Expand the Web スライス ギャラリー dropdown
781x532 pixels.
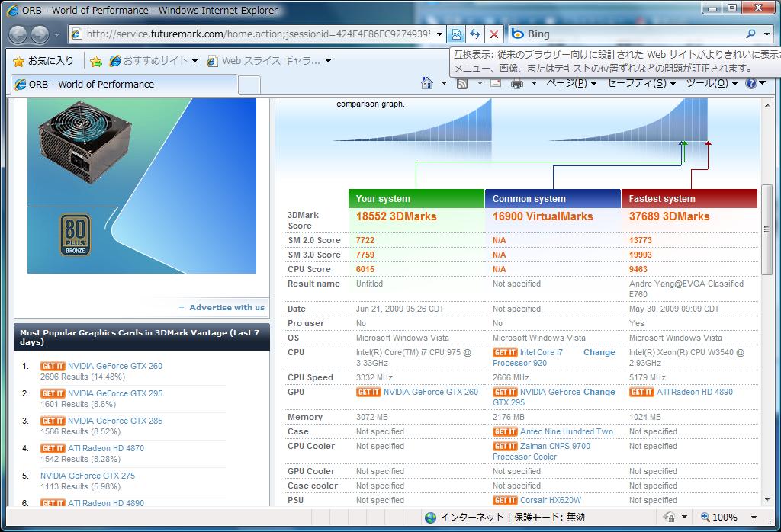coord(328,61)
